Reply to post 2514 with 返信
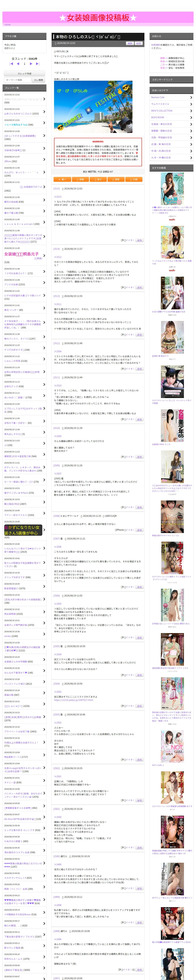The width and height of the screenshot is (196, 980). tap(139, 288)
